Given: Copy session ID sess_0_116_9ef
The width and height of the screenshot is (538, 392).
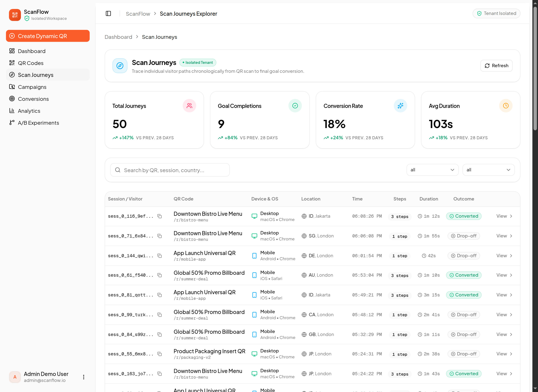Looking at the screenshot, I should click(160, 216).
